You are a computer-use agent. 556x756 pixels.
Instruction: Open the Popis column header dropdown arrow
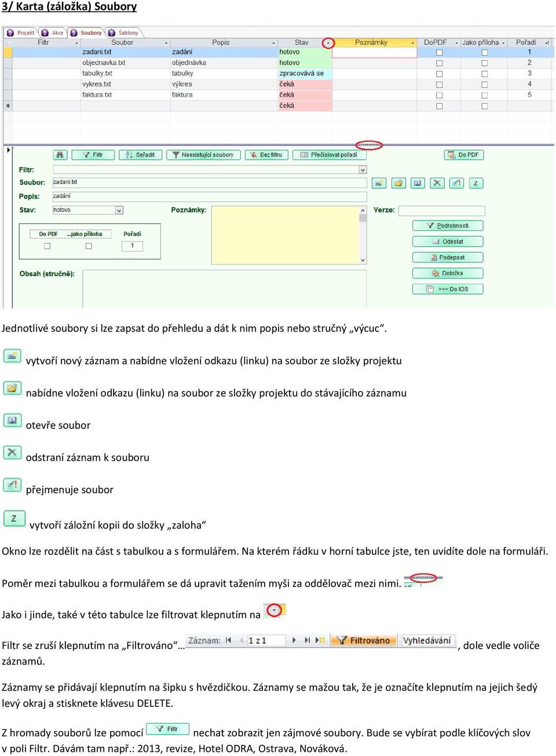click(273, 43)
